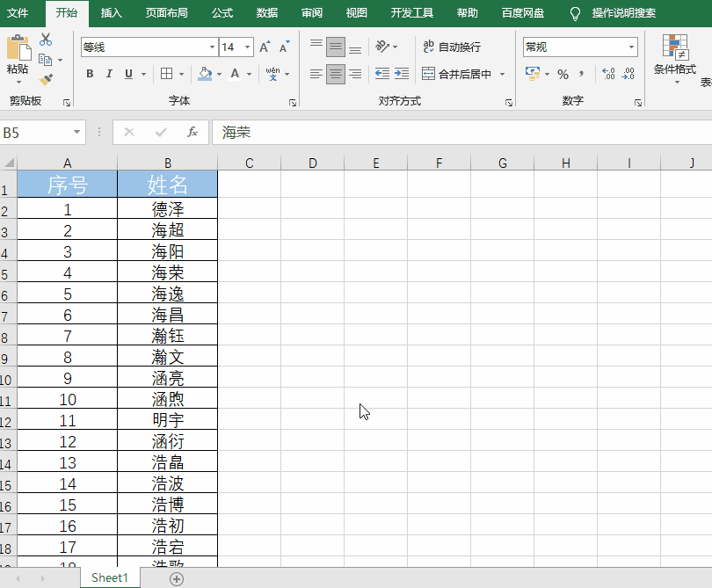
Task: Open the 数字 group dialog launcher
Action: coord(638,103)
